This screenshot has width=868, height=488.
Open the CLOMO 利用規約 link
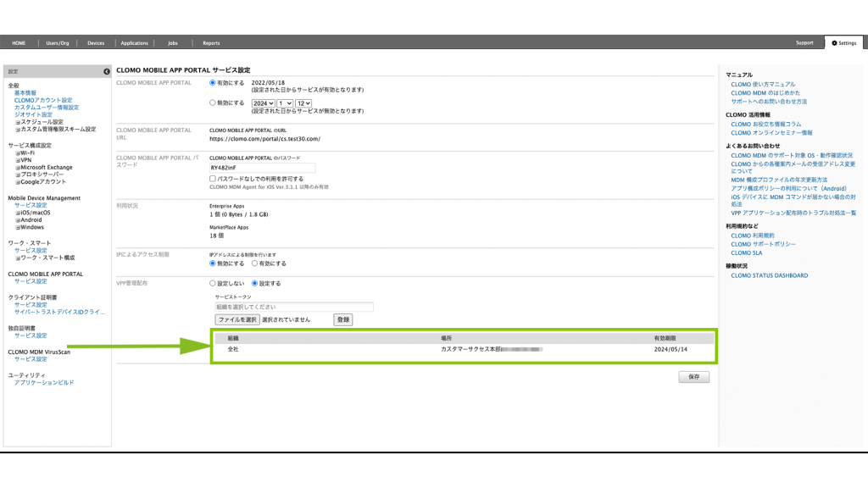click(753, 236)
